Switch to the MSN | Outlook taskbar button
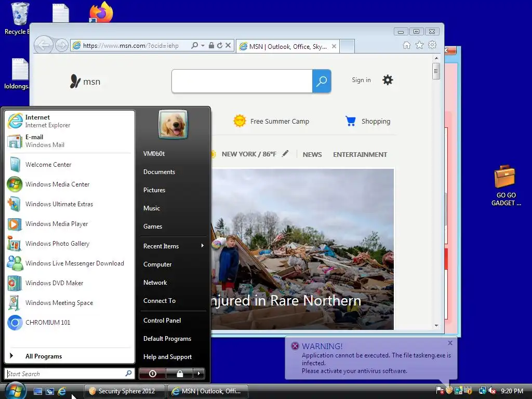This screenshot has height=399, width=532. tap(208, 391)
